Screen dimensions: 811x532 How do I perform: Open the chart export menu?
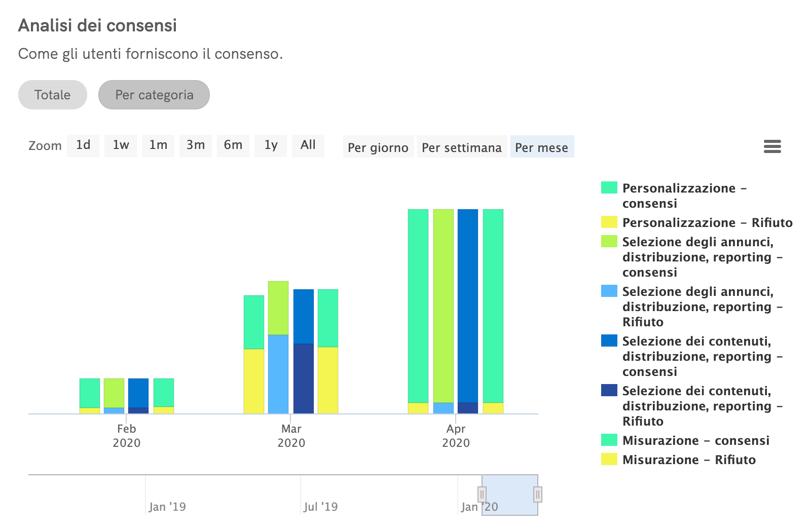pyautogui.click(x=772, y=146)
